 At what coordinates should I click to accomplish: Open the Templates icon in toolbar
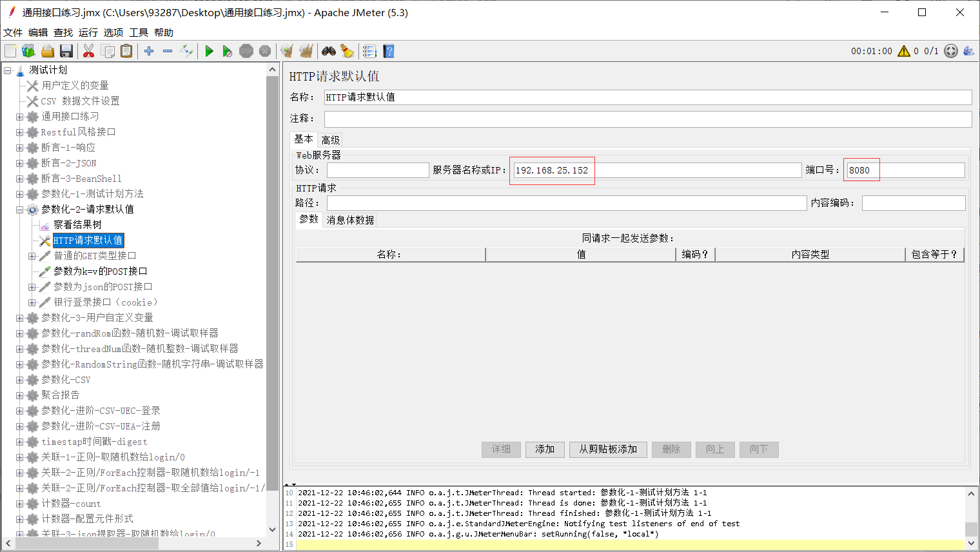(x=28, y=51)
